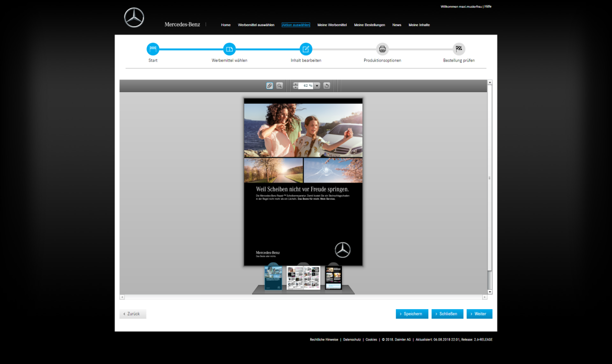This screenshot has height=364, width=612.
Task: Click the Mercedes-Benz wordmark in header
Action: pos(182,25)
